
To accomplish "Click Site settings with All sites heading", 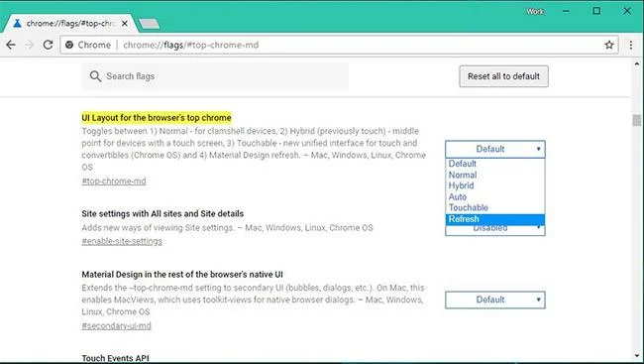I will (x=162, y=214).
